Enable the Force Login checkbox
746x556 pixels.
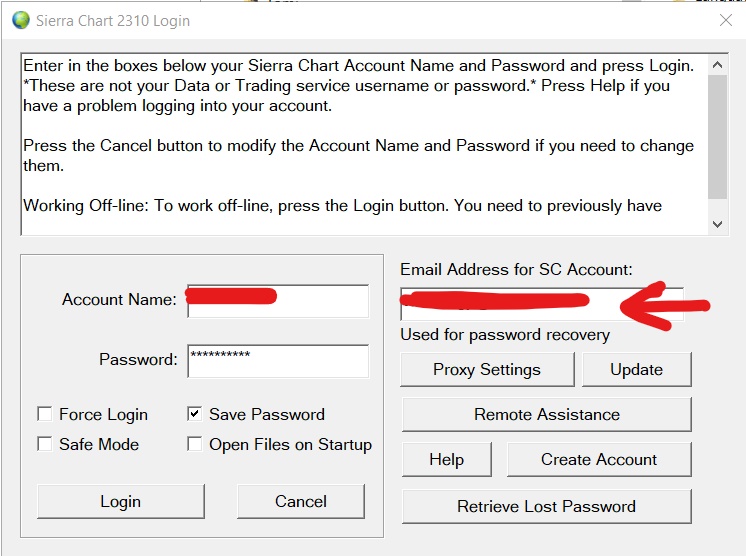(x=45, y=414)
